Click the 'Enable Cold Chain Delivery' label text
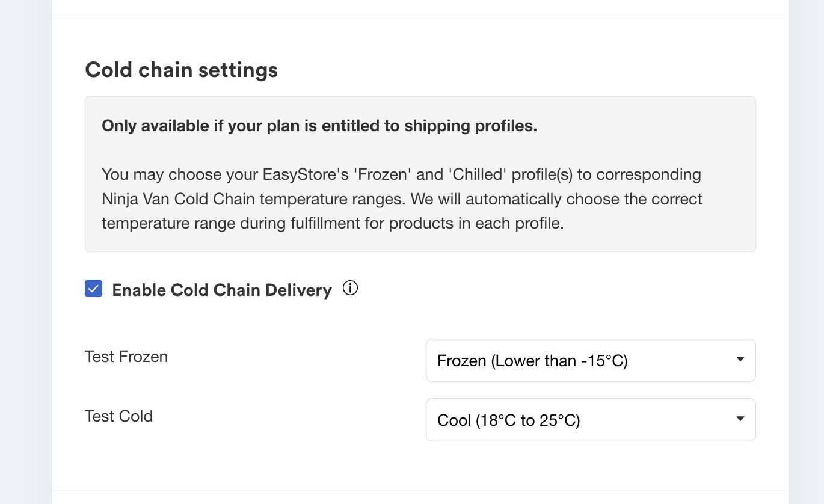824x504 pixels. 222,290
